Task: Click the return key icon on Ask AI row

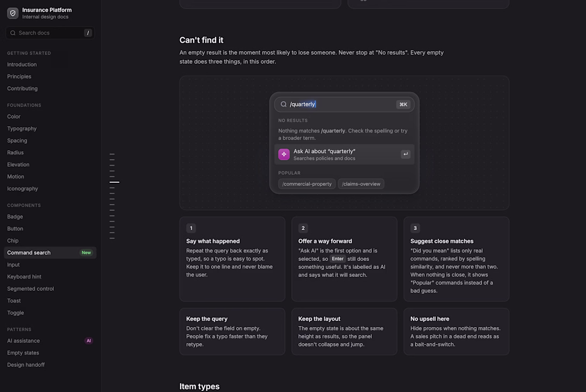Action: 405,154
